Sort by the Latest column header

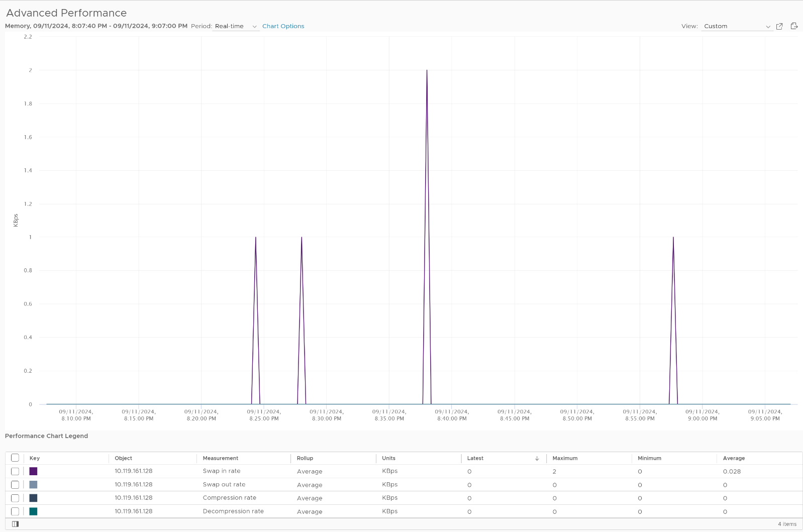click(475, 458)
